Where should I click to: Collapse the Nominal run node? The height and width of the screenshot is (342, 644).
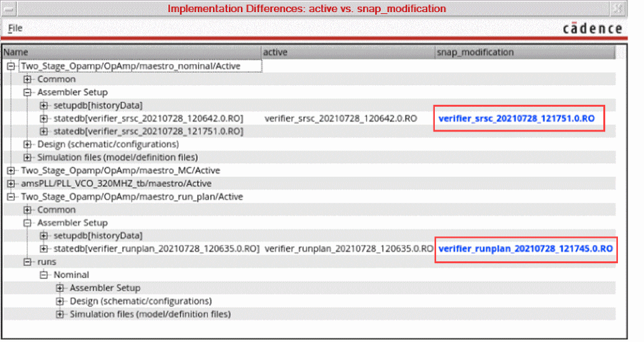[43, 275]
